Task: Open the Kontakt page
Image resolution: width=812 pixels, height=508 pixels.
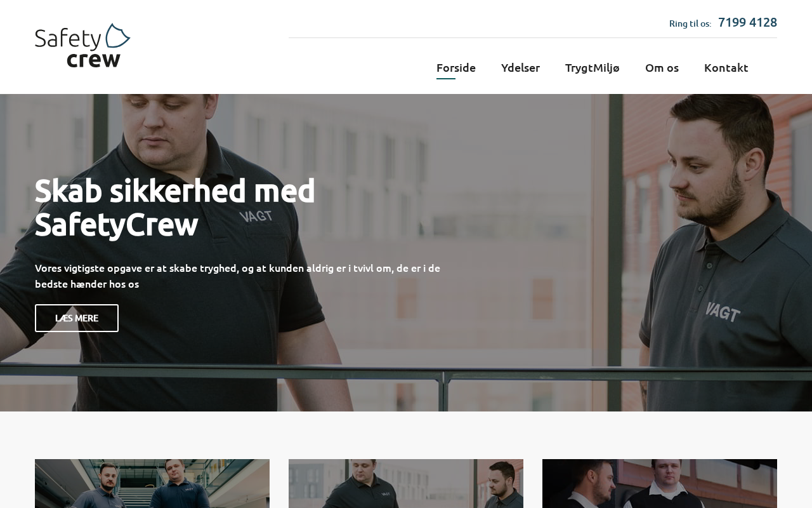Action: tap(726, 67)
